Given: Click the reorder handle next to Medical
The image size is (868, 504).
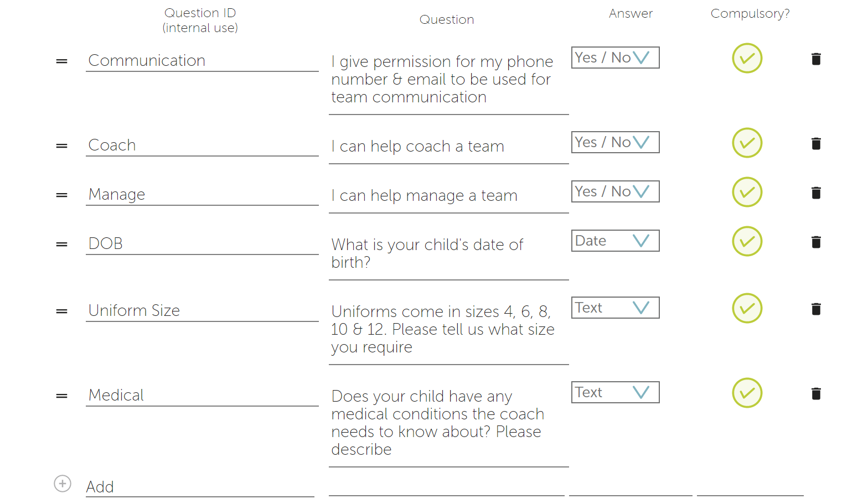Looking at the screenshot, I should (x=61, y=396).
